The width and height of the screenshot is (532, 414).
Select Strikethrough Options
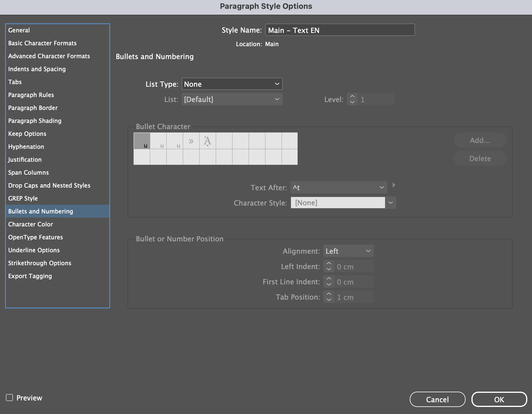point(58,263)
